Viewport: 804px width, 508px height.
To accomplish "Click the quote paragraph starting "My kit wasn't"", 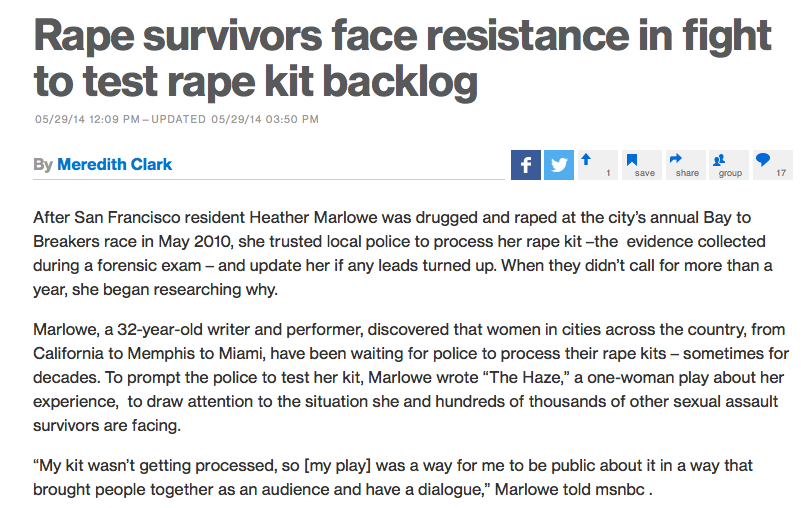I will [402, 477].
